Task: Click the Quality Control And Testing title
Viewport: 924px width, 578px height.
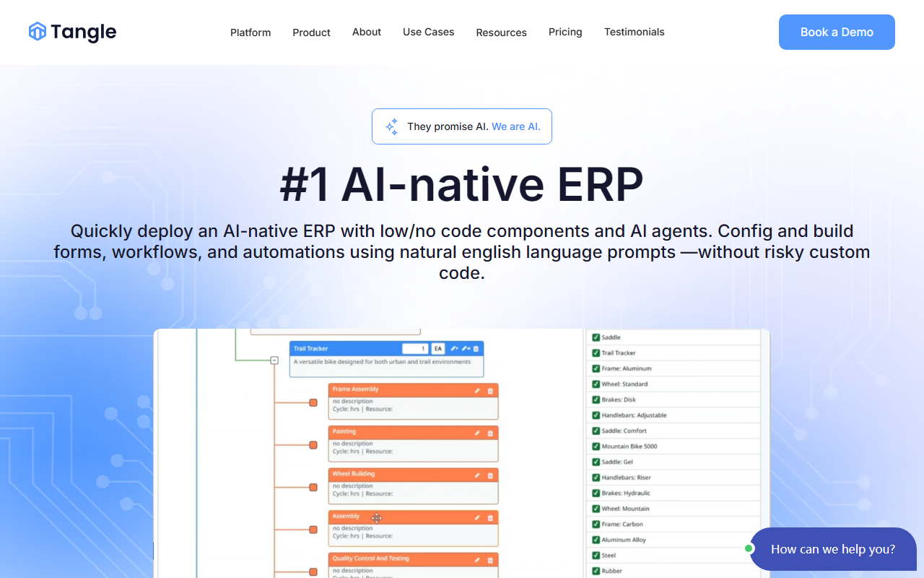Action: point(371,558)
